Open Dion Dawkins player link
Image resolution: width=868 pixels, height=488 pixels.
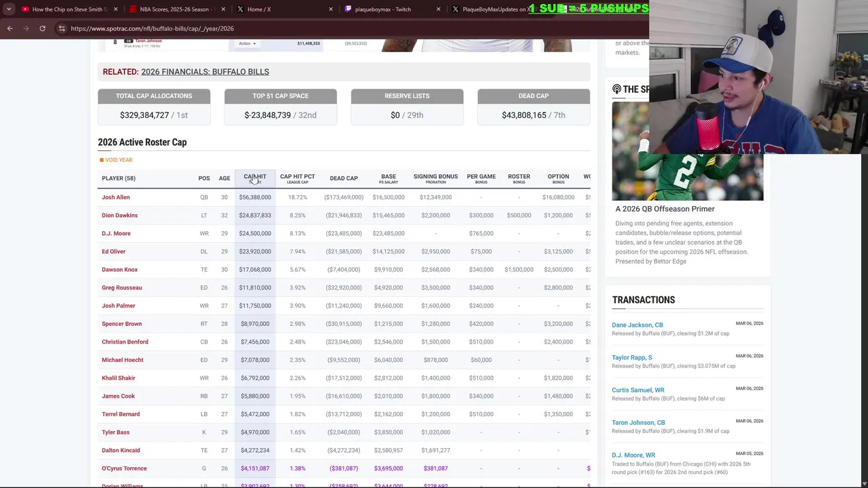[119, 216]
